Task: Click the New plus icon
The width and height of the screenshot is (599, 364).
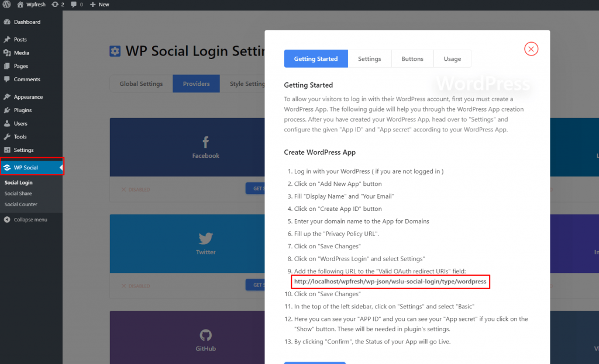Action: (92, 5)
